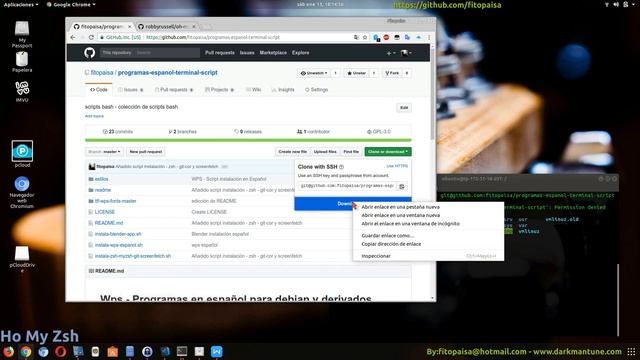
Task: Open the Projects repository tab
Action: pos(219,90)
